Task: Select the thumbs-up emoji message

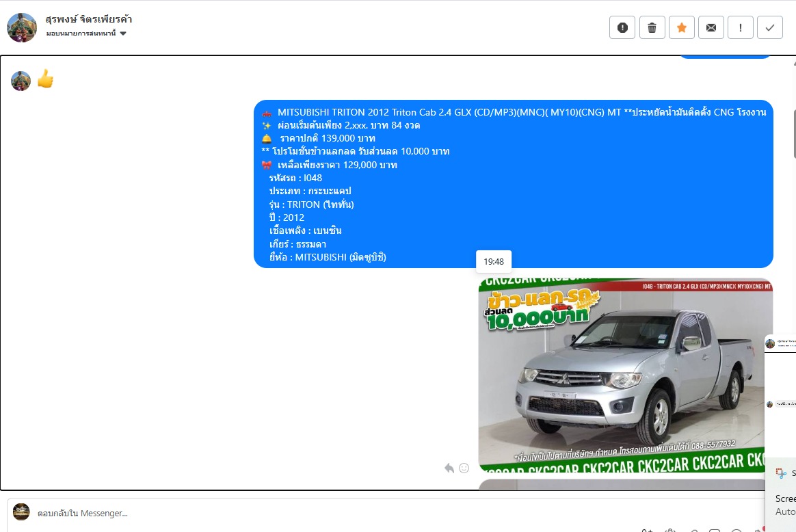Action: [45, 79]
